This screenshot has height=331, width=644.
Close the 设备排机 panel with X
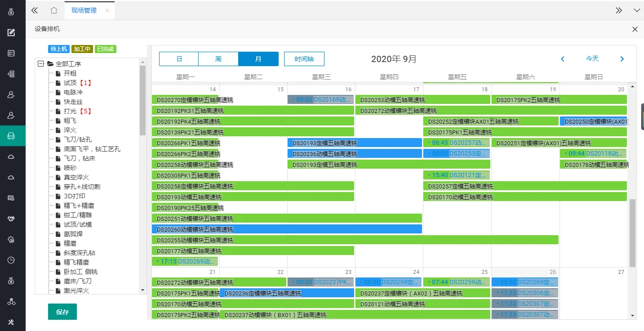click(635, 29)
